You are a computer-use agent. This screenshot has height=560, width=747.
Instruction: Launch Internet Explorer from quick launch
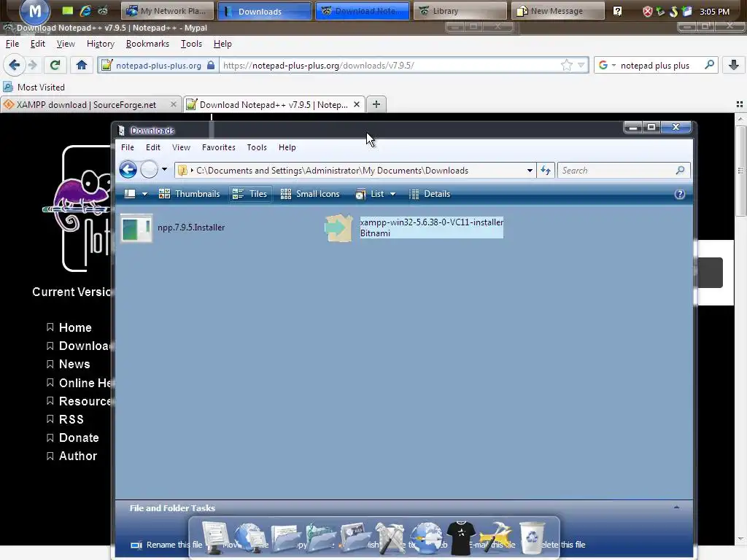[85, 10]
